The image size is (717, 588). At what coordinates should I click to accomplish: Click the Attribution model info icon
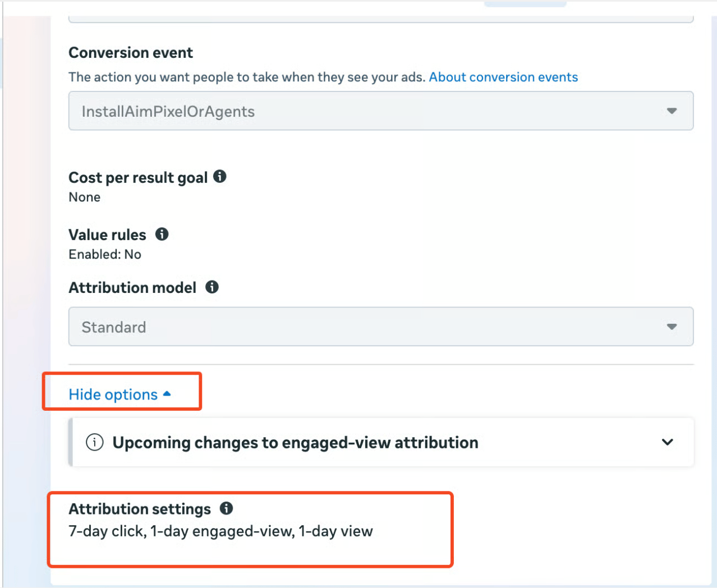click(x=212, y=287)
